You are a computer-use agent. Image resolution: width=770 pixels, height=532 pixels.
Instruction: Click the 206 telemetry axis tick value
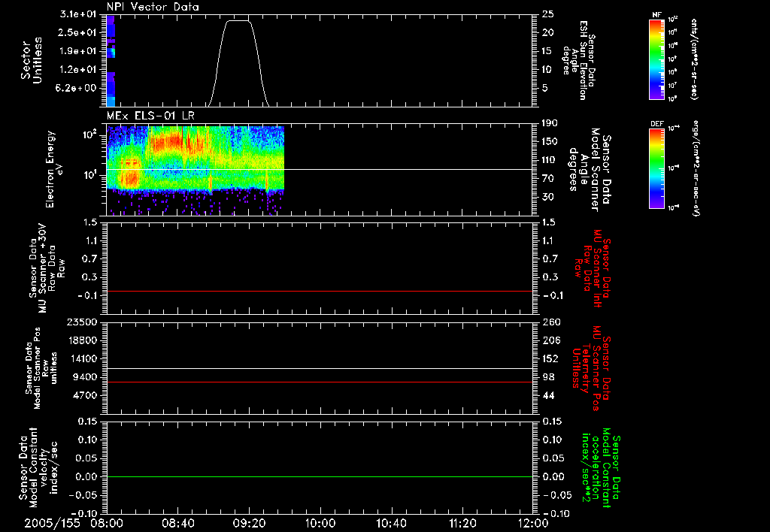(550, 340)
